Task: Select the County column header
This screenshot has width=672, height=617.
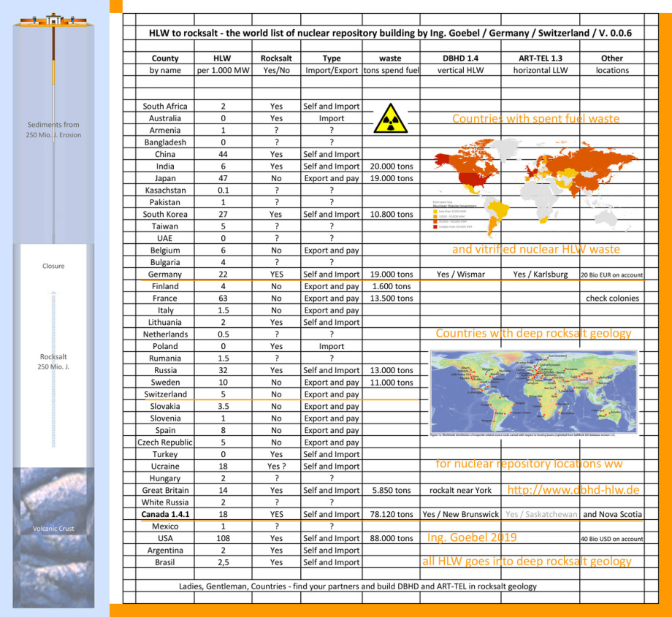Action: (x=165, y=58)
